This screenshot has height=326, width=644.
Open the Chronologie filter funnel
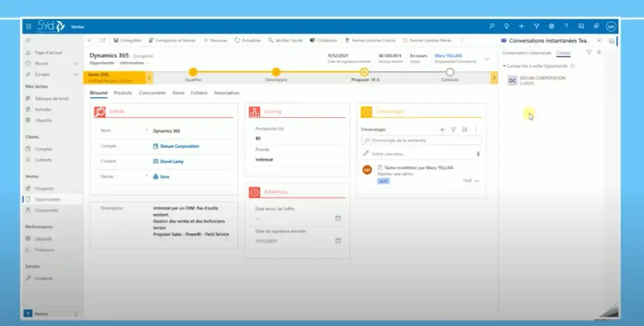coord(453,129)
